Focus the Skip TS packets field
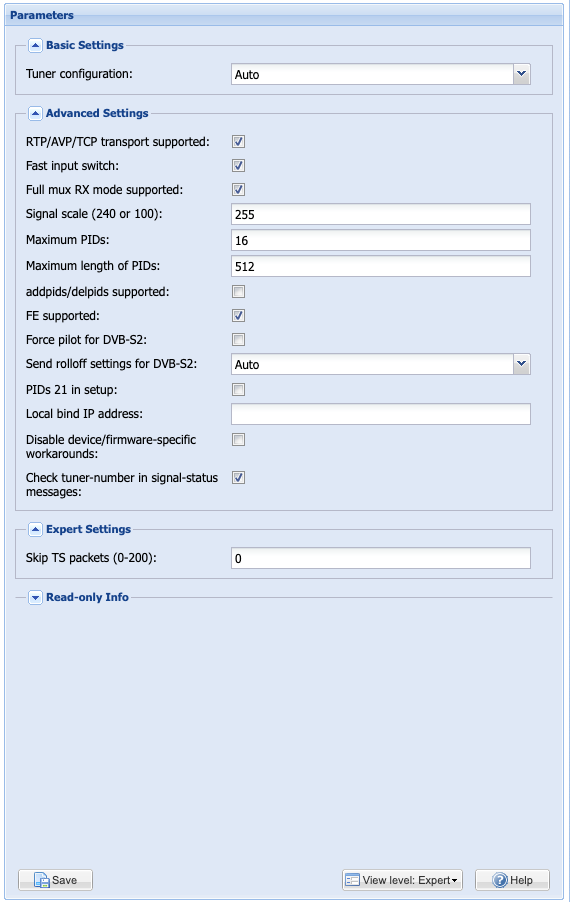Viewport: 570px width, 902px height. coord(381,558)
